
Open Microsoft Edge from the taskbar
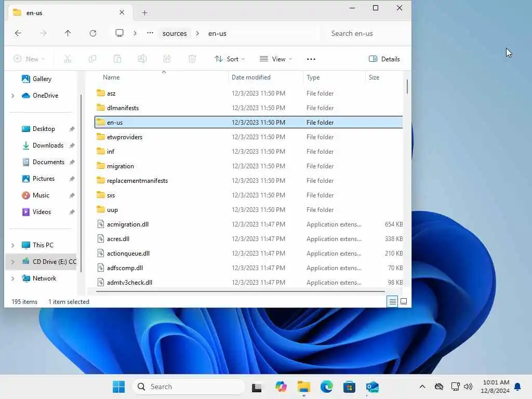[x=326, y=387]
